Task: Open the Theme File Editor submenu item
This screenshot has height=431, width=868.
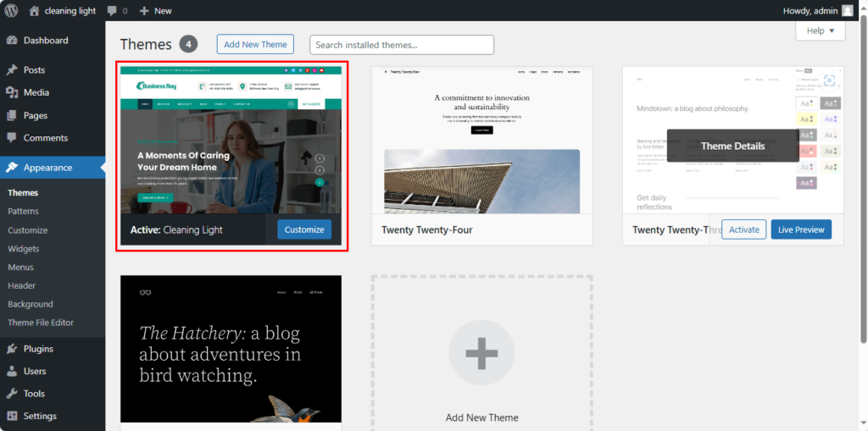Action: [x=41, y=323]
